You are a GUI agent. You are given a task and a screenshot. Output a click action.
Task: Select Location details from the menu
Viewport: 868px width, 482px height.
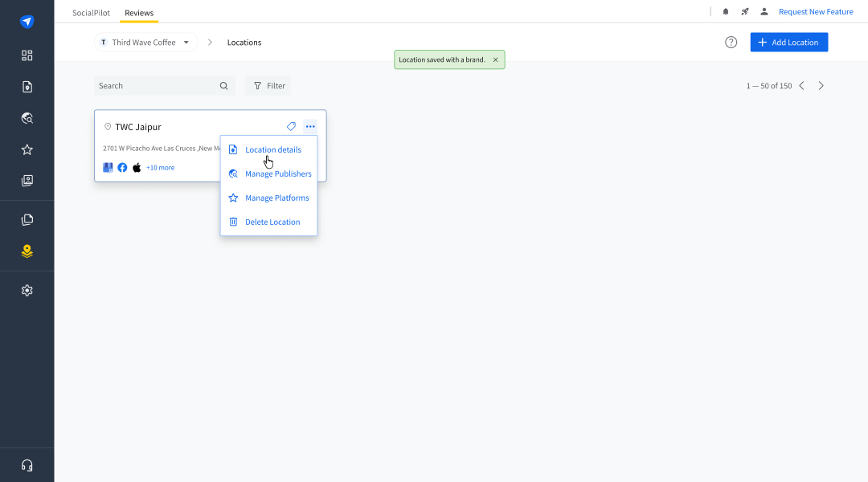[x=269, y=149]
